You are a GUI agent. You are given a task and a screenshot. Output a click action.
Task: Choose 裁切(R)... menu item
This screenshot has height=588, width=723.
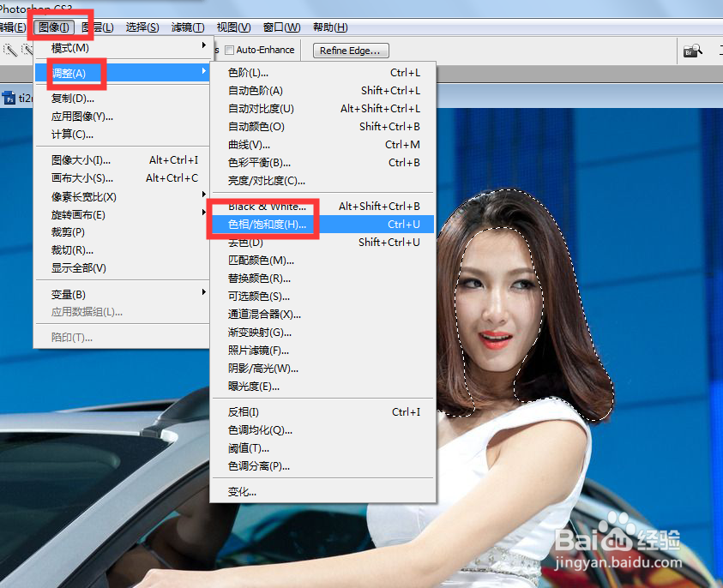122,249
